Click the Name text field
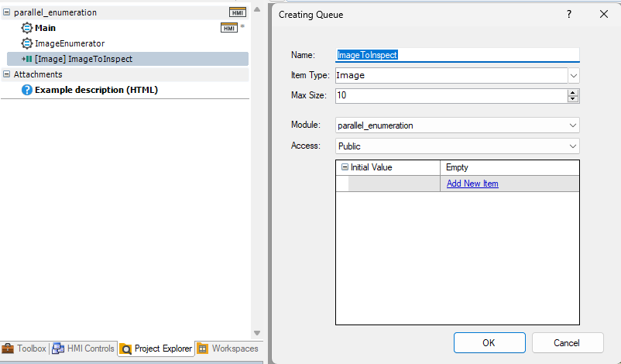The image size is (621, 364). 457,55
